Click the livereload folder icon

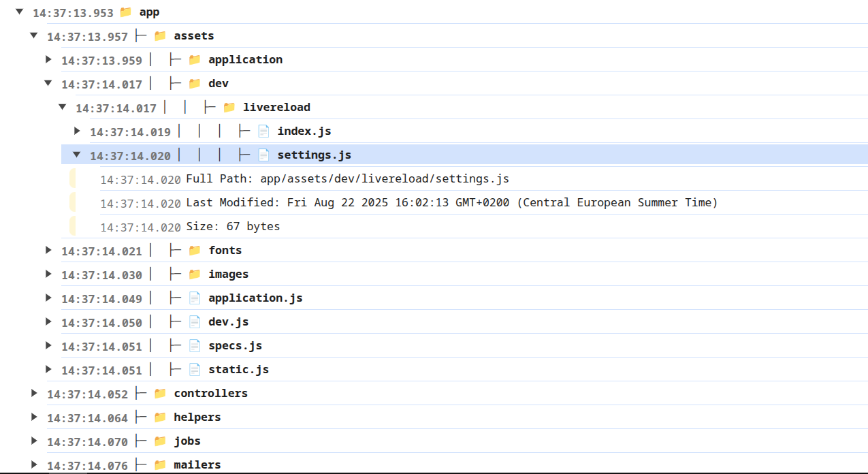229,108
